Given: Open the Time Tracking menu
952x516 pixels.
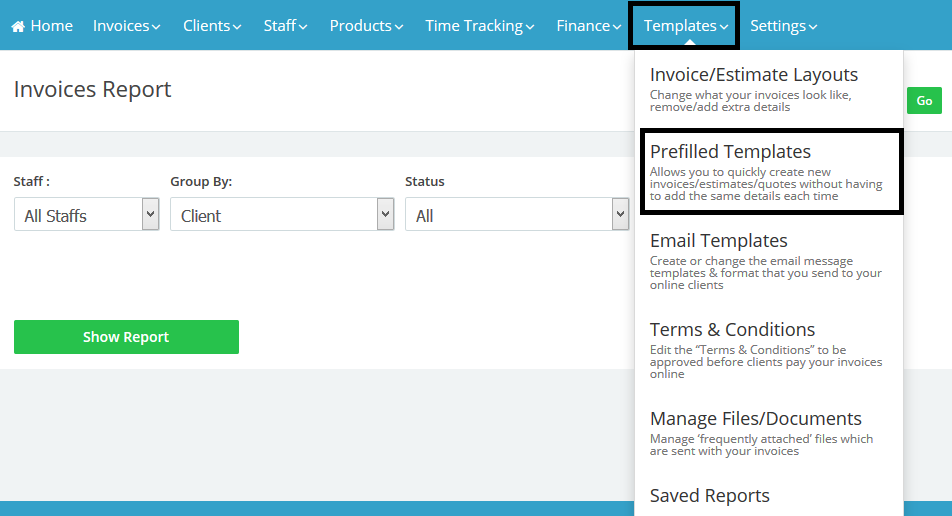Looking at the screenshot, I should pyautogui.click(x=479, y=26).
